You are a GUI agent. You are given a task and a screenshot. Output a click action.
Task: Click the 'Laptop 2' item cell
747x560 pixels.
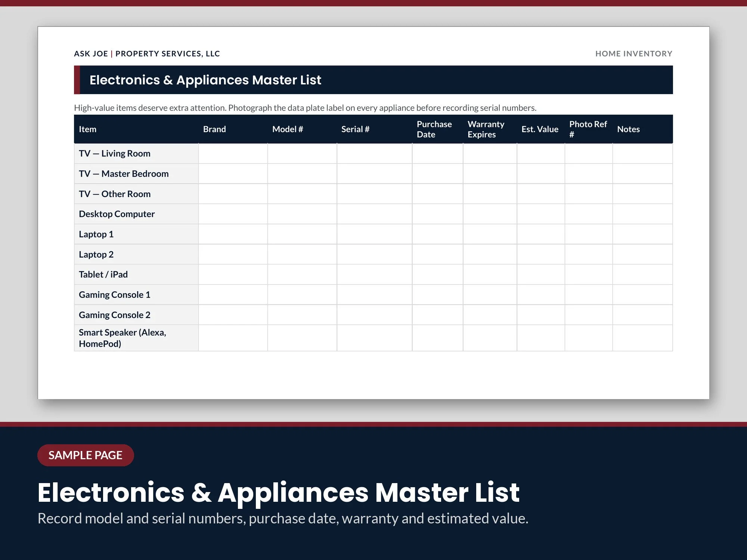tap(136, 254)
